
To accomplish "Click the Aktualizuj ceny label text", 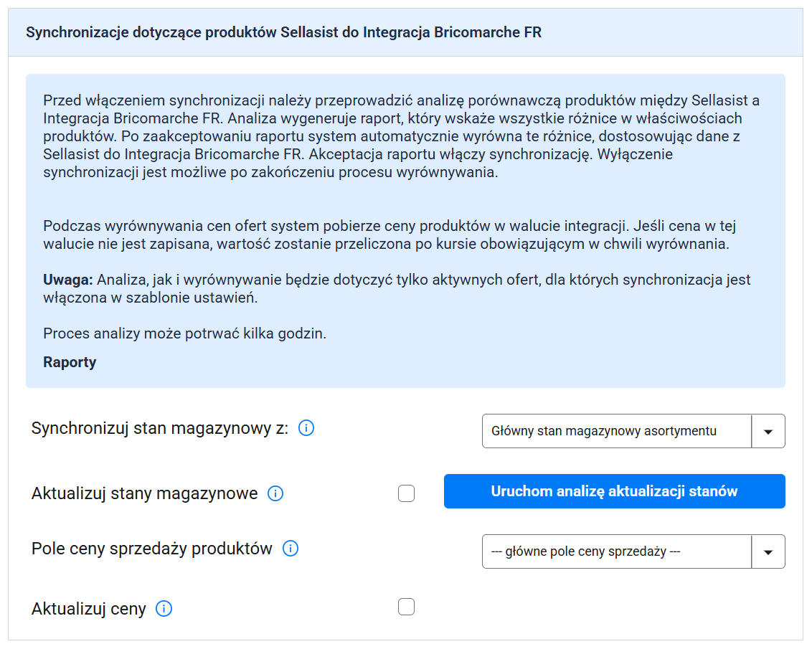I will click(x=89, y=609).
